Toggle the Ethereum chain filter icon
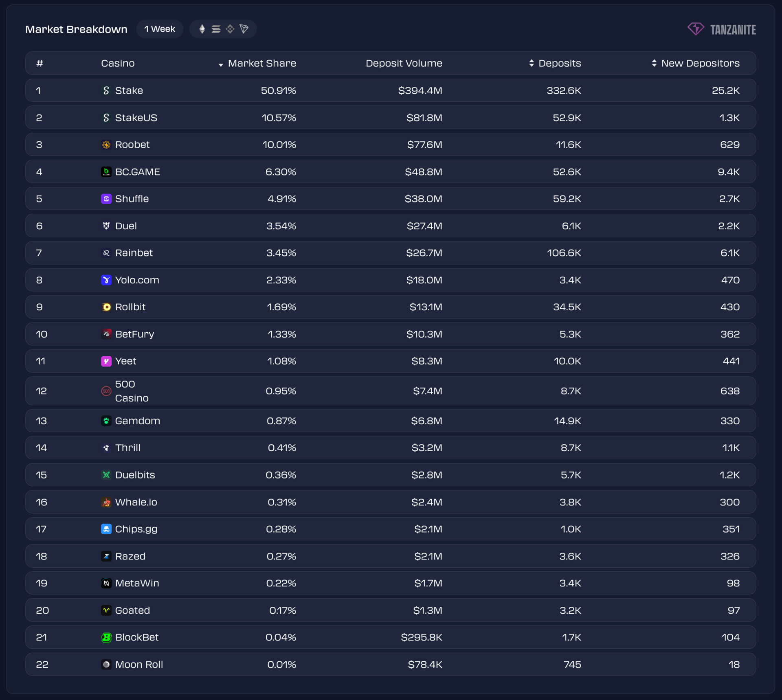Viewport: 782px width, 700px height. (202, 29)
